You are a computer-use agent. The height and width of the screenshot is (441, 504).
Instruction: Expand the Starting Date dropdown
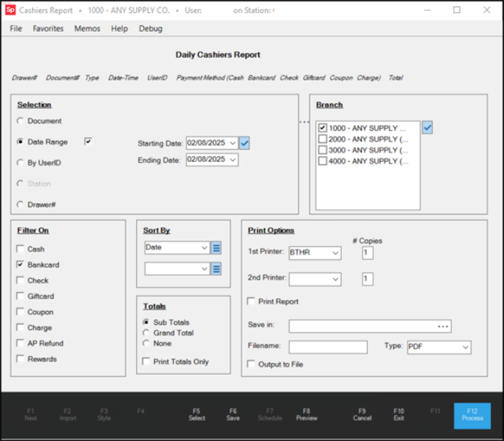pyautogui.click(x=232, y=143)
